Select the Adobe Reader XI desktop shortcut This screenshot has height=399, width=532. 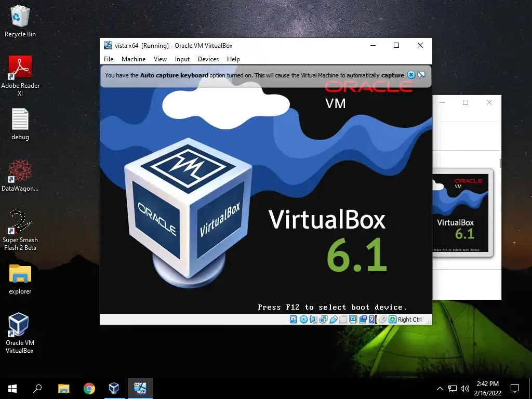(x=20, y=76)
